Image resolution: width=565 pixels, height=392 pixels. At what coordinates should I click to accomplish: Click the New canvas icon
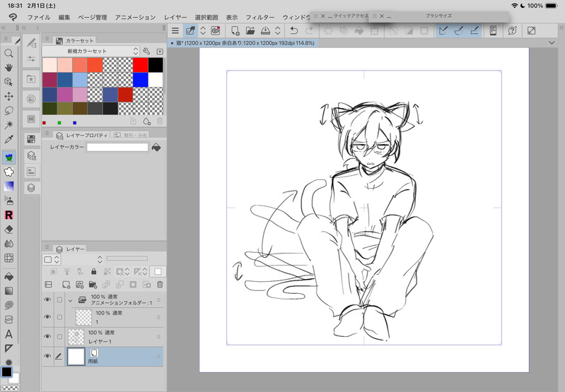point(235,30)
